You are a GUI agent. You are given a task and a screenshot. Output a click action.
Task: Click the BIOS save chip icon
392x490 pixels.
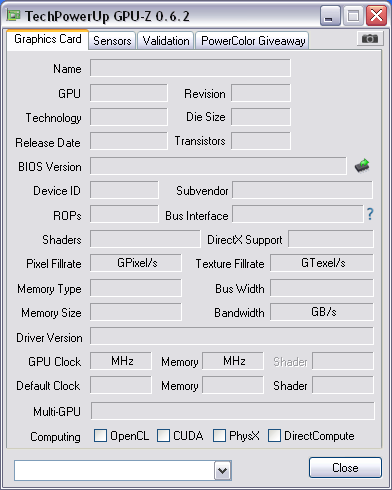click(362, 165)
